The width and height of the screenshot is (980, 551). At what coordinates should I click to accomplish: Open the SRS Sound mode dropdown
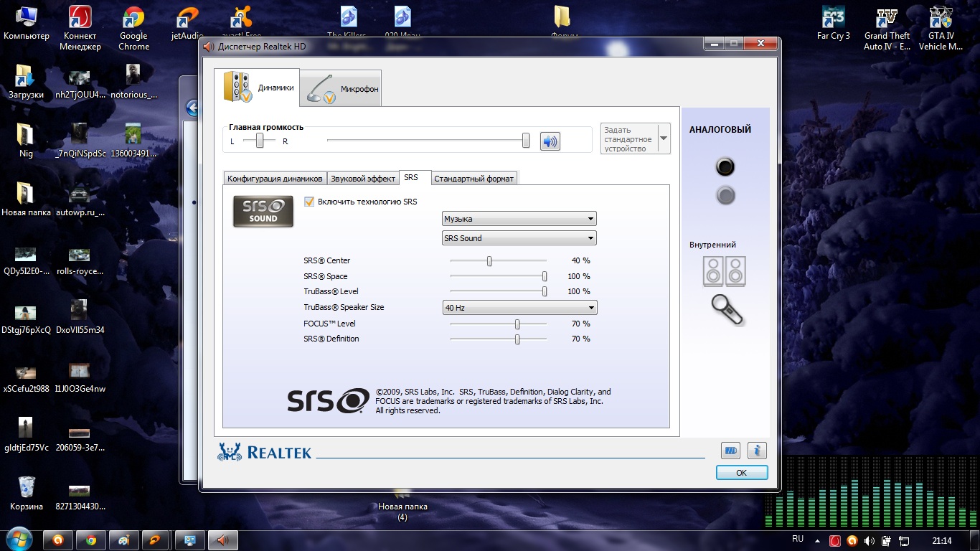pyautogui.click(x=519, y=238)
